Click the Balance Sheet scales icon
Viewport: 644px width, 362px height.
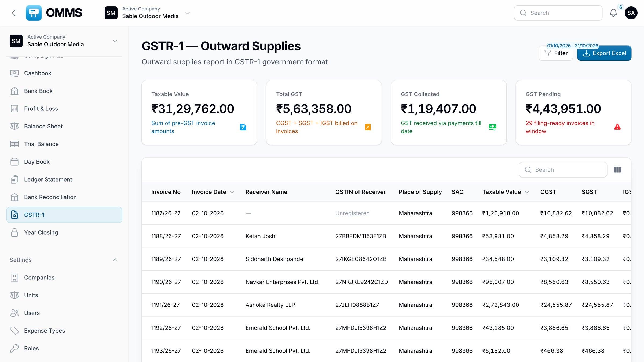click(x=14, y=126)
